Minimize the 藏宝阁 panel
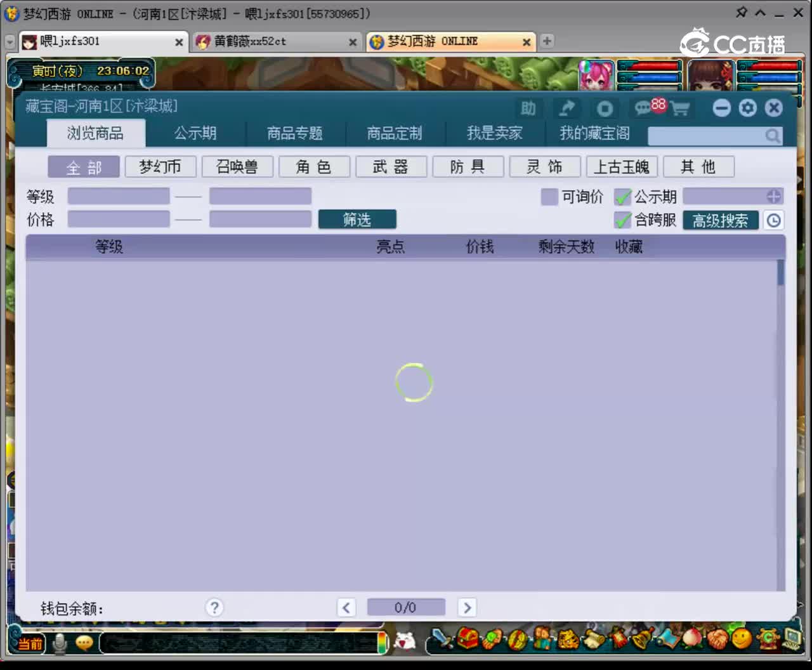Image resolution: width=812 pixels, height=670 pixels. pos(722,108)
